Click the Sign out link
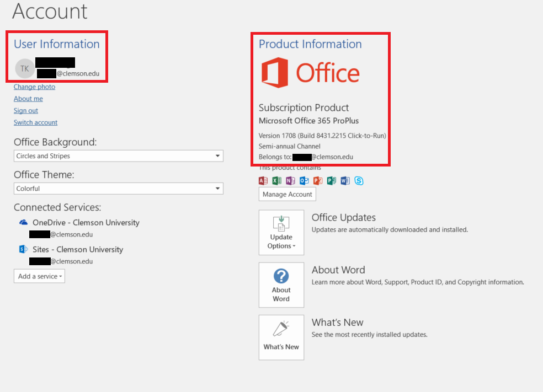Viewport: 543px width, 392px height. (x=26, y=111)
